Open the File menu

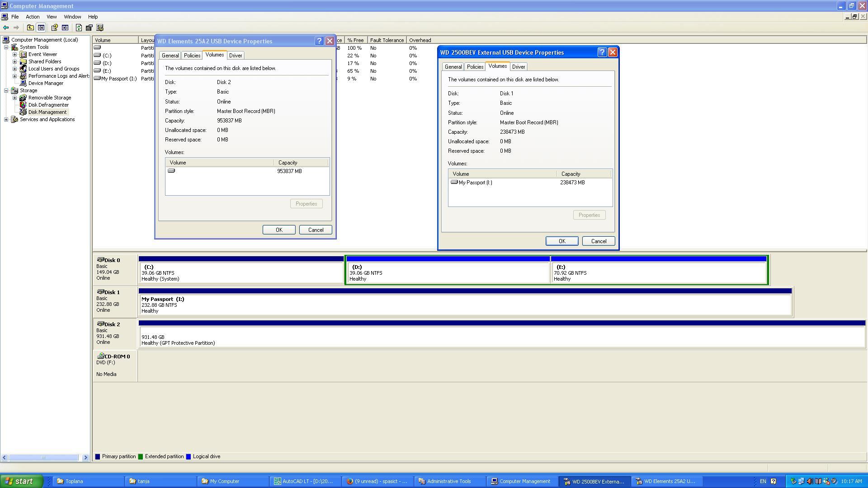tap(15, 17)
